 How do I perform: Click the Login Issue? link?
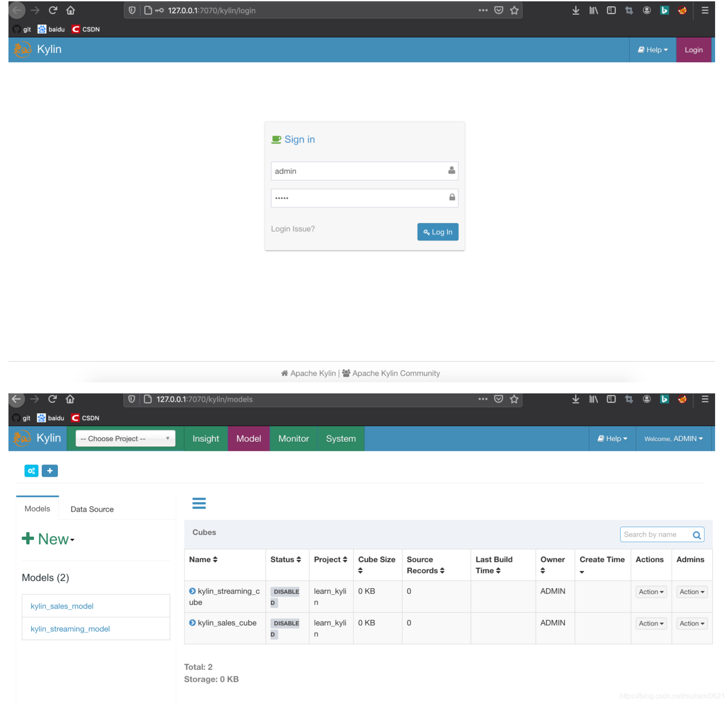[293, 229]
